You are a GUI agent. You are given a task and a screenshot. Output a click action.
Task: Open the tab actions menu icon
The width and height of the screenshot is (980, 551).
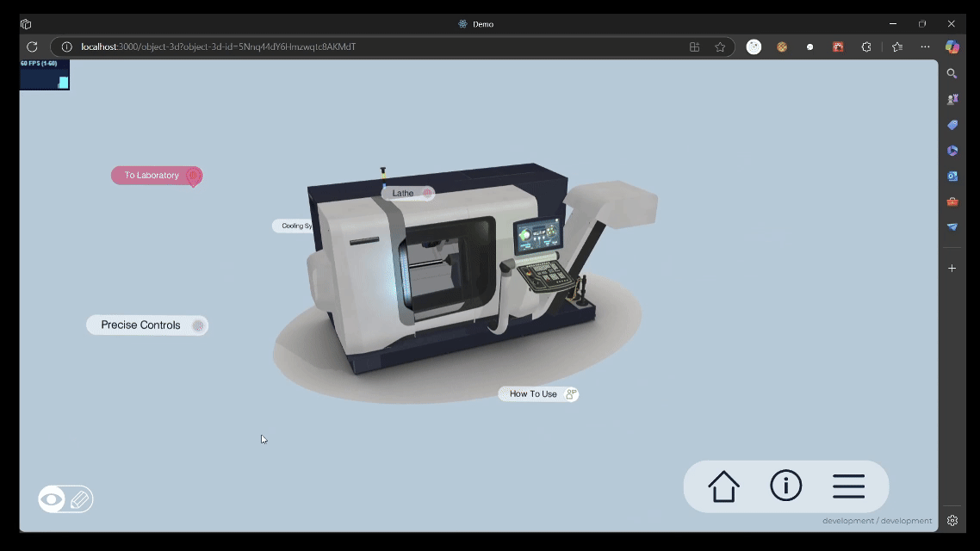[26, 24]
